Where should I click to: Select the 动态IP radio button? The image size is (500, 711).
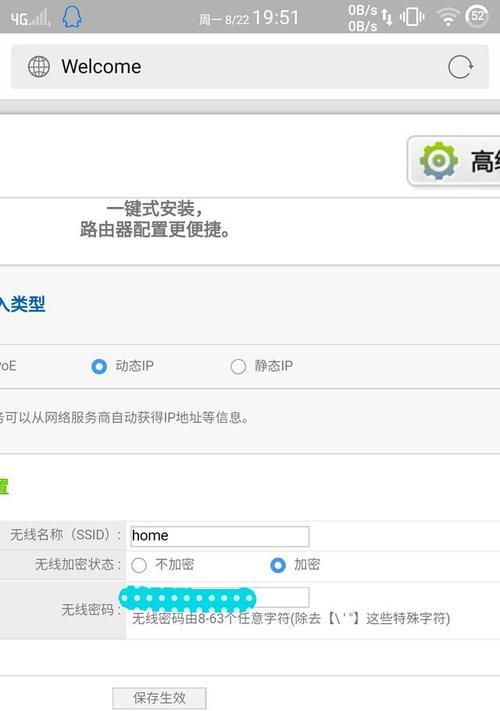pos(99,366)
